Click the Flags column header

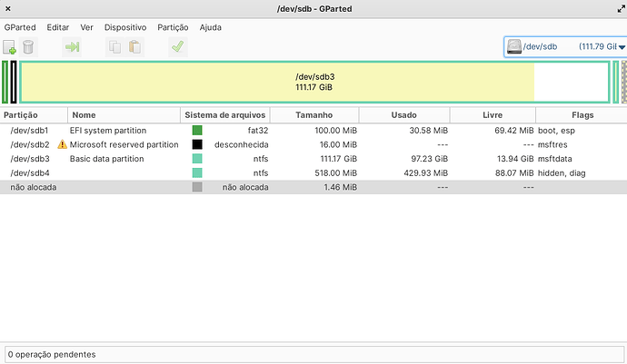point(582,115)
